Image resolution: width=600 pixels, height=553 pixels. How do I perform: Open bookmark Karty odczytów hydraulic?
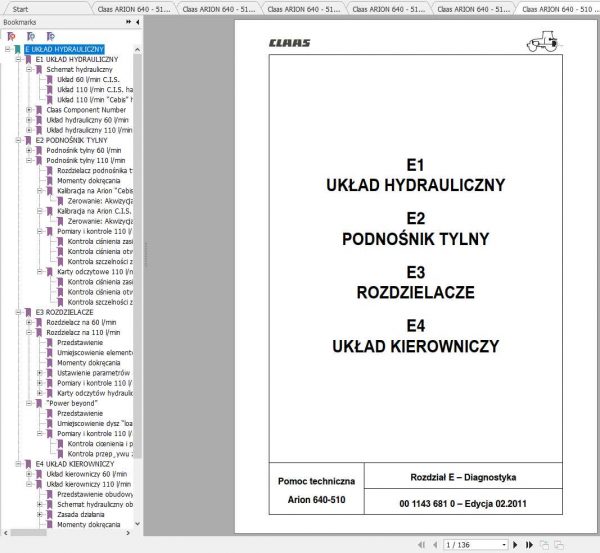click(x=95, y=393)
